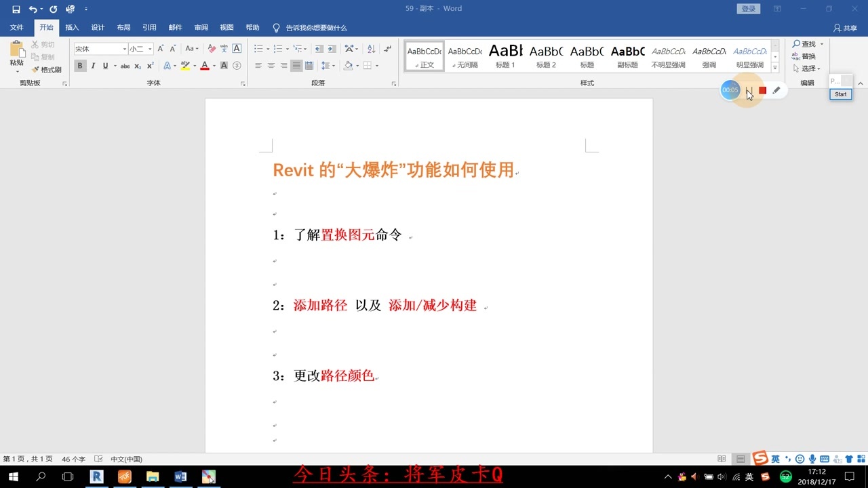
Task: Save the document from quick access toolbar
Action: coord(16,9)
